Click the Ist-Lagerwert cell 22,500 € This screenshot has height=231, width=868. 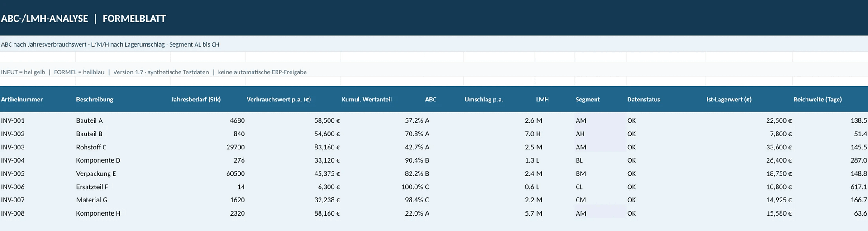click(749, 120)
